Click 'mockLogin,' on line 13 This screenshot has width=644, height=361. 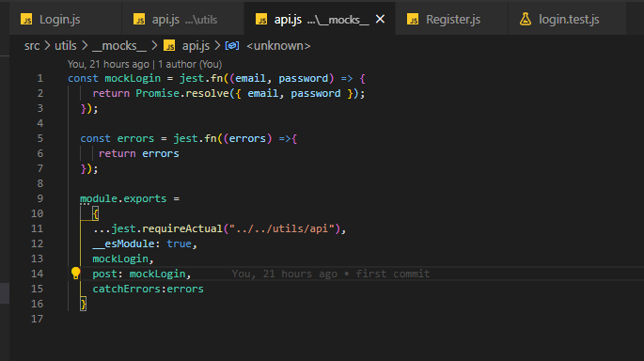click(123, 259)
